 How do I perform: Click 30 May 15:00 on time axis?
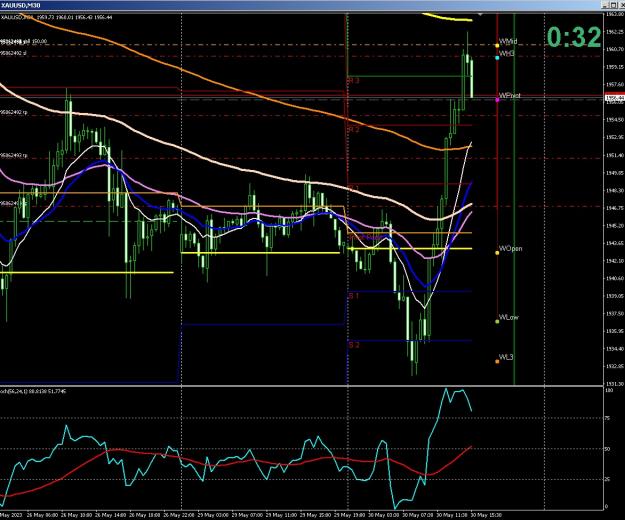point(485,515)
